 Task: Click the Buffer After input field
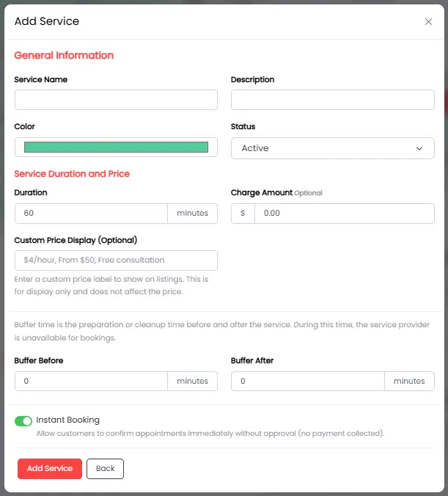click(307, 381)
